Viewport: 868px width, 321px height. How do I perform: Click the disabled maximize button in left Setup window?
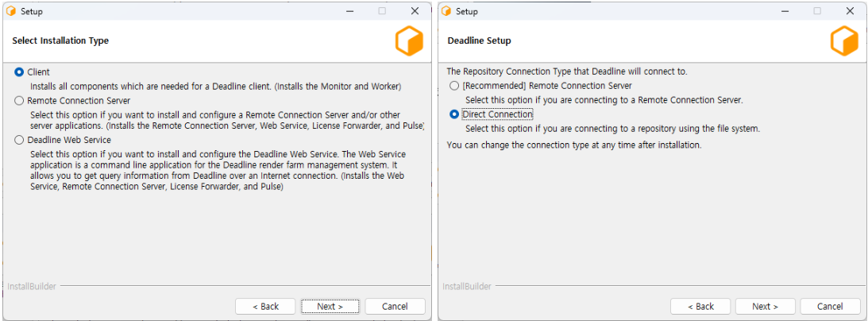pos(382,11)
